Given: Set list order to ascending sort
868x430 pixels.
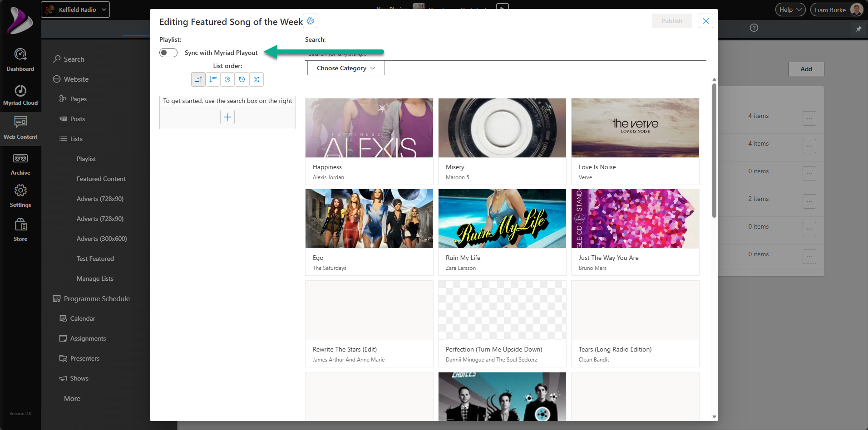Looking at the screenshot, I should 198,79.
